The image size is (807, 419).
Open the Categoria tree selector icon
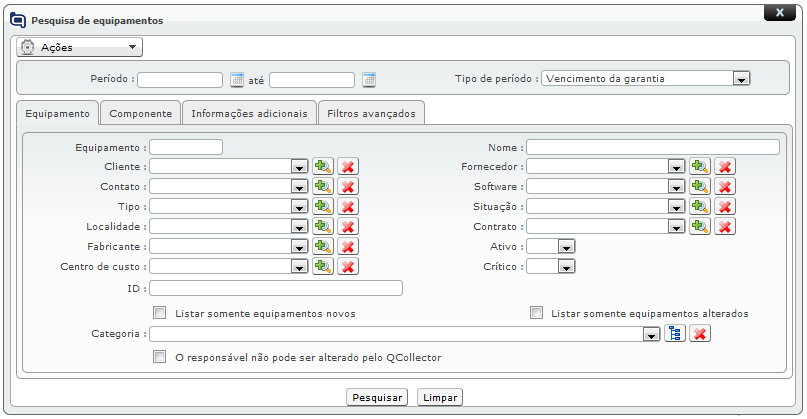click(x=675, y=334)
